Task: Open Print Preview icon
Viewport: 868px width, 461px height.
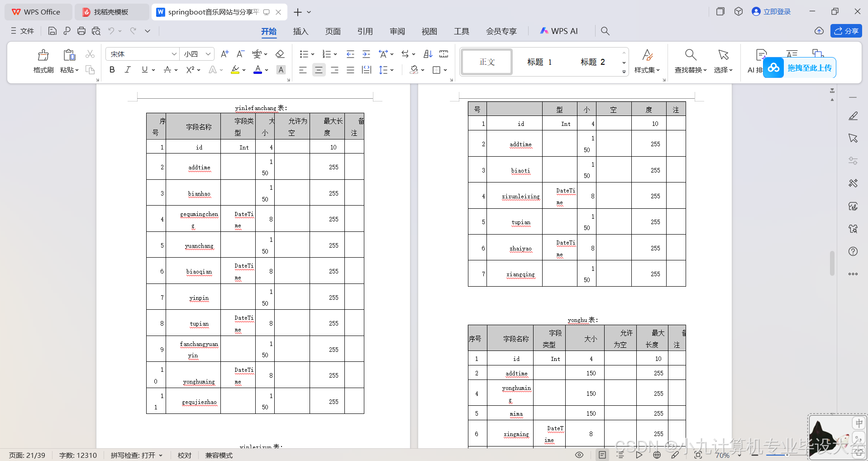Action: click(96, 31)
